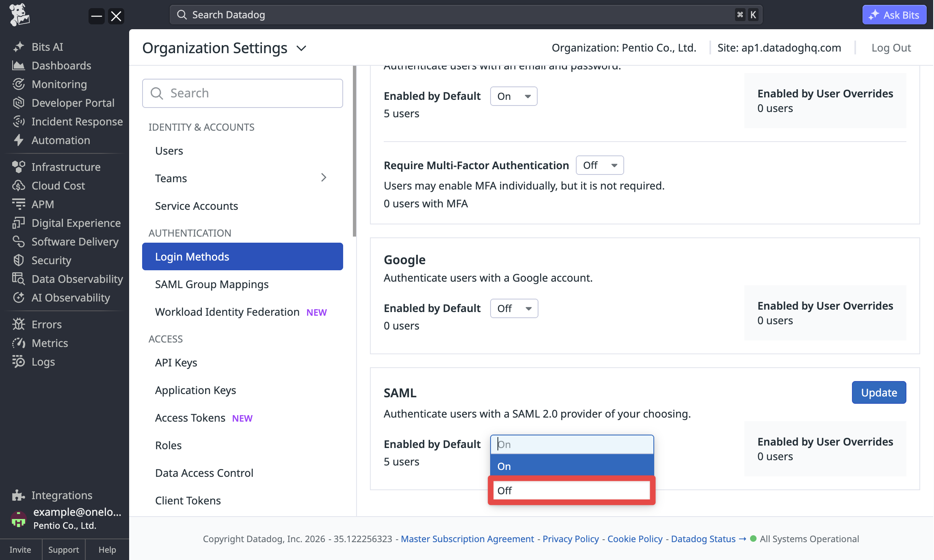Open Workload Identity Federation page
This screenshot has height=560, width=934.
242,312
